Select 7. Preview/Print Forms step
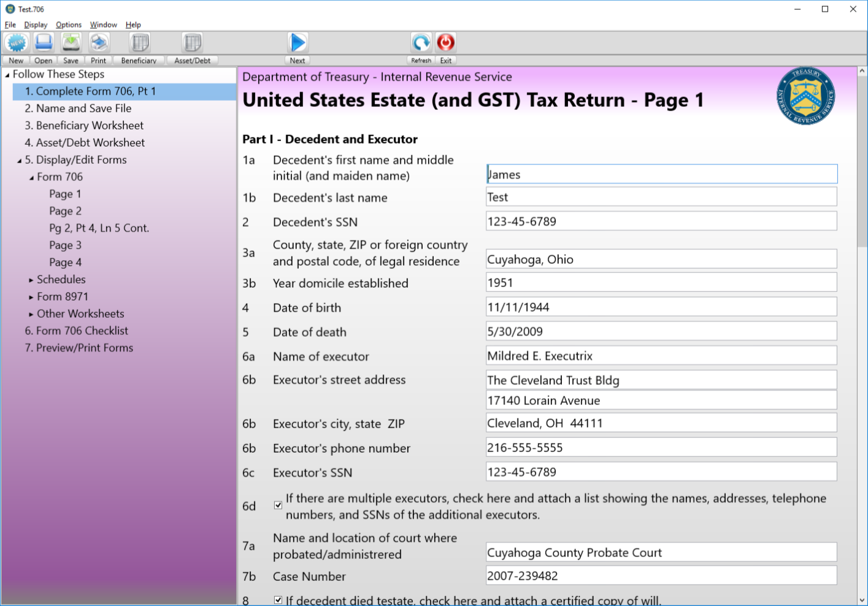The height and width of the screenshot is (606, 868). click(79, 348)
